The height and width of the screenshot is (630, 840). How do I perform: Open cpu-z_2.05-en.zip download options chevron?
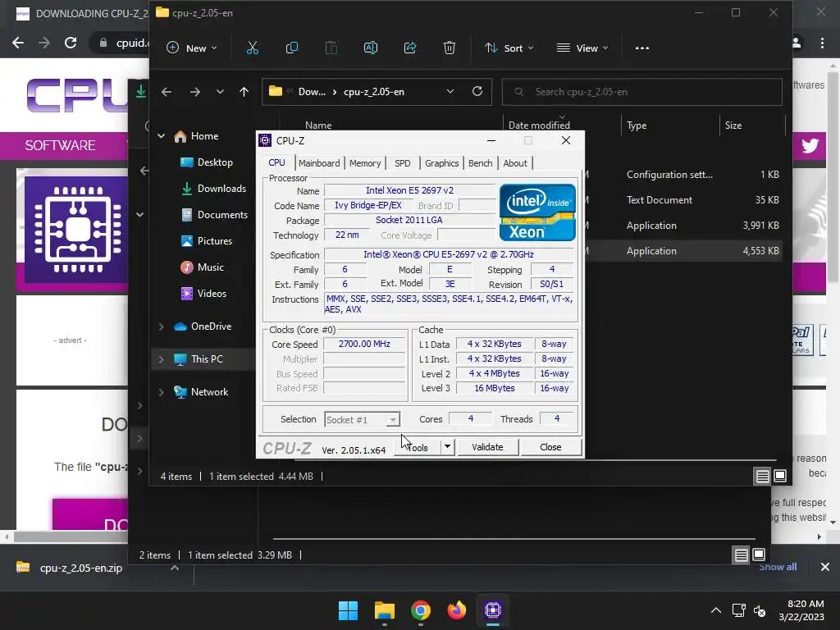[175, 568]
